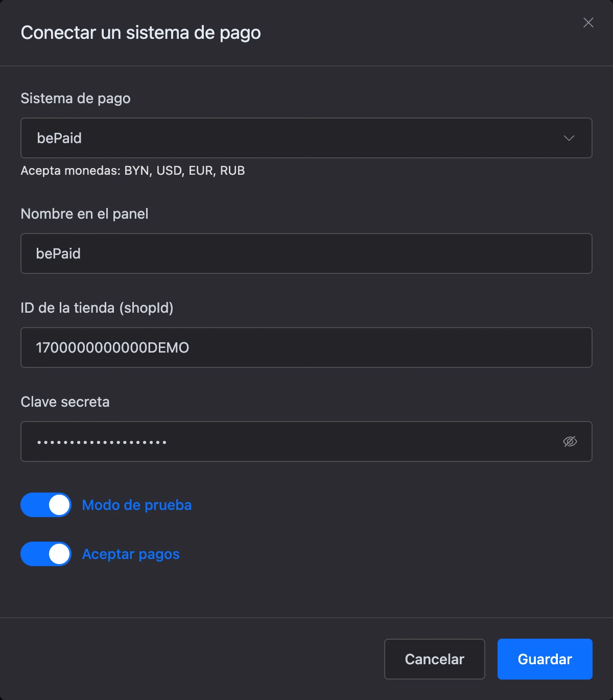Screen dimensions: 613x700
Task: Click the ID de la tienda (shopId) label
Action: pos(97,308)
